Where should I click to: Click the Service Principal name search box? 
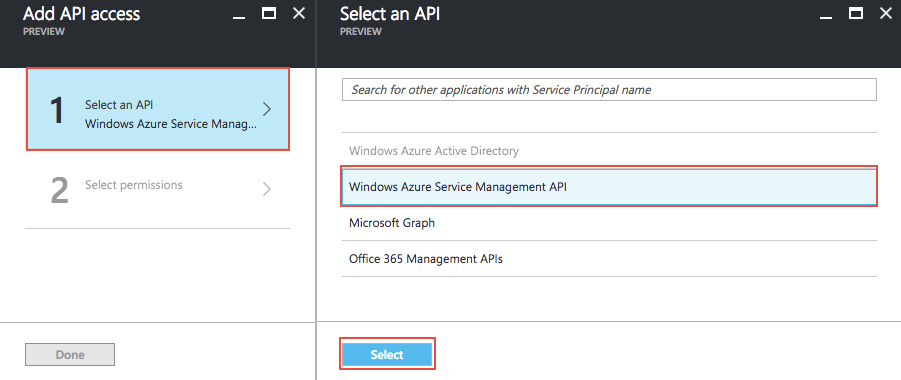click(x=609, y=90)
